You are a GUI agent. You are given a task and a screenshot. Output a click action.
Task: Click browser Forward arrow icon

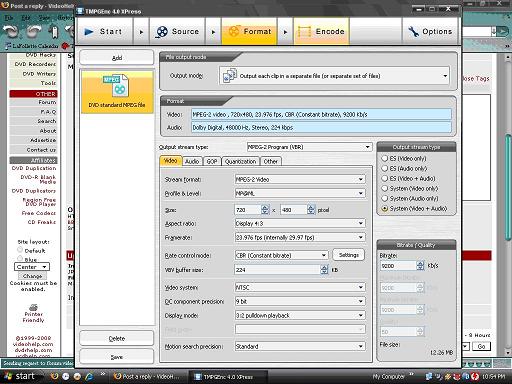pos(34,31)
